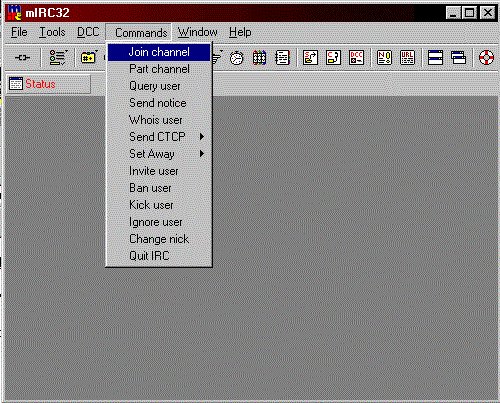Screen dimensions: 500x403
Task: Minimize the mIRC32 window
Action: (x=454, y=13)
